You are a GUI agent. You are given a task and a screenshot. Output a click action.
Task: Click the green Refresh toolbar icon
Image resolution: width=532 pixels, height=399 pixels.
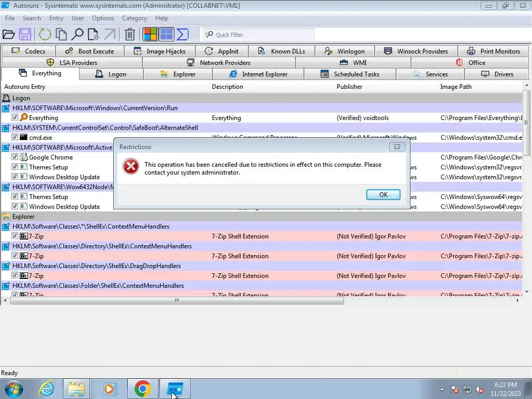tap(45, 34)
